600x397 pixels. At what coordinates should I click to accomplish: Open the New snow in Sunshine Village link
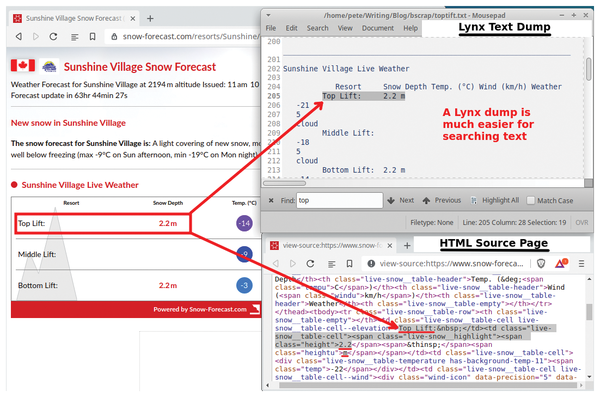[x=68, y=123]
